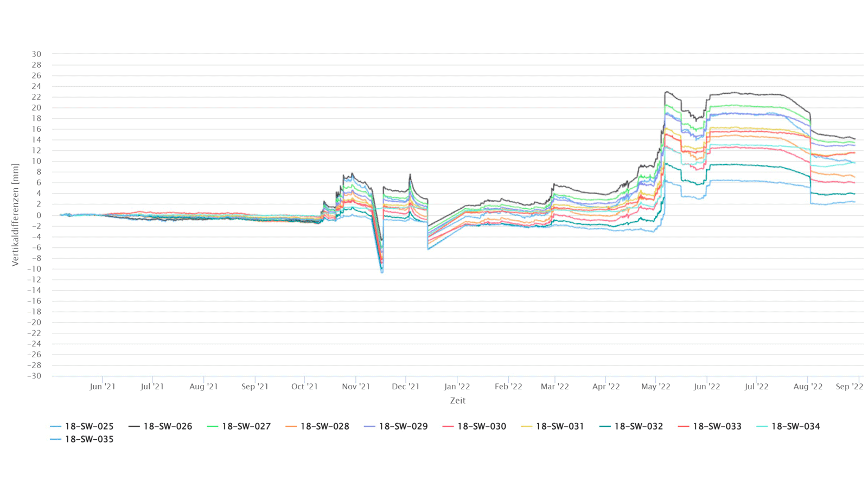Viewport: 868px width, 488px height.
Task: Select the top y-axis value 30
Action: pos(36,54)
